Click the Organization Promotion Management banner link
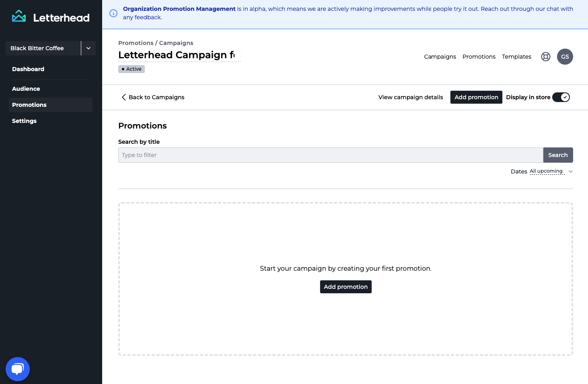 [x=179, y=9]
